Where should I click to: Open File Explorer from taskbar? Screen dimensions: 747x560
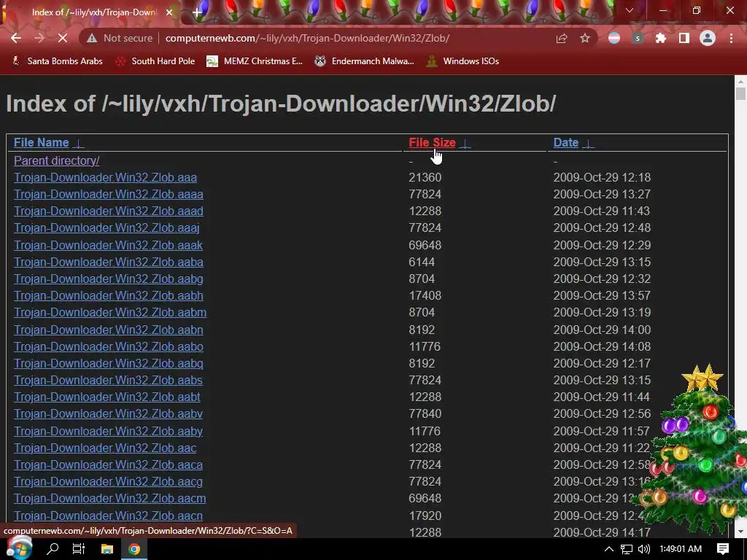107,548
